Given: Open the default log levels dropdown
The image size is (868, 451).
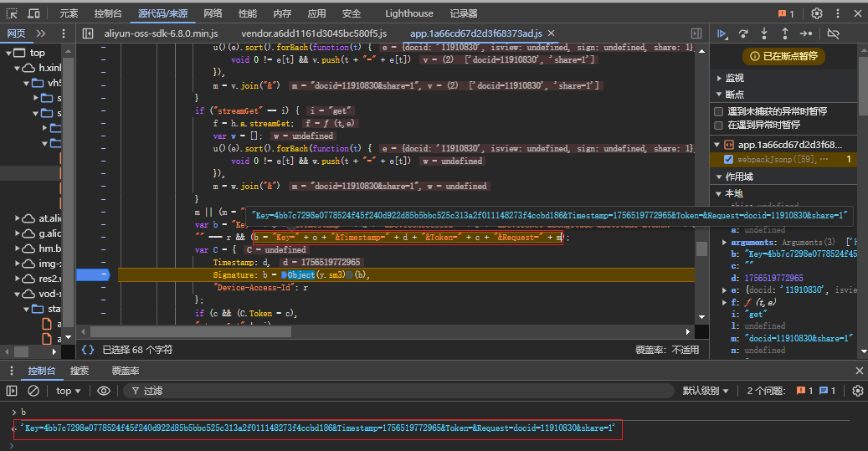Looking at the screenshot, I should (706, 391).
